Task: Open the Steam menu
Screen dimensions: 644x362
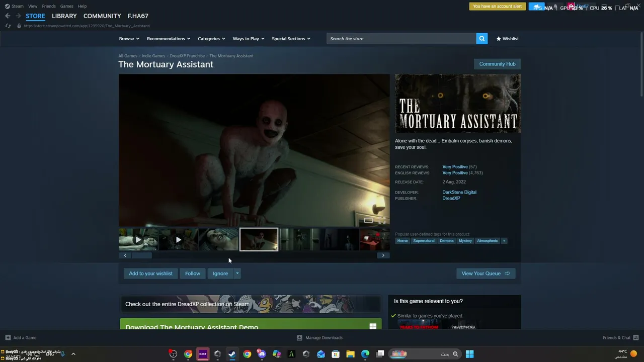Action: pos(15,6)
